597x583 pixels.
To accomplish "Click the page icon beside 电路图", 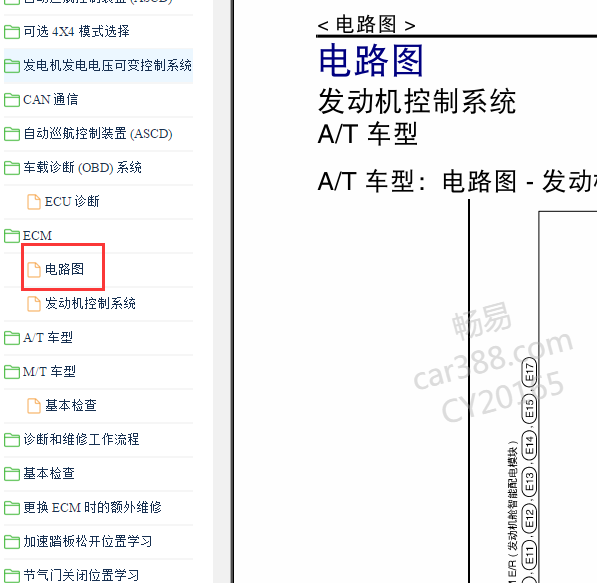I will [34, 270].
